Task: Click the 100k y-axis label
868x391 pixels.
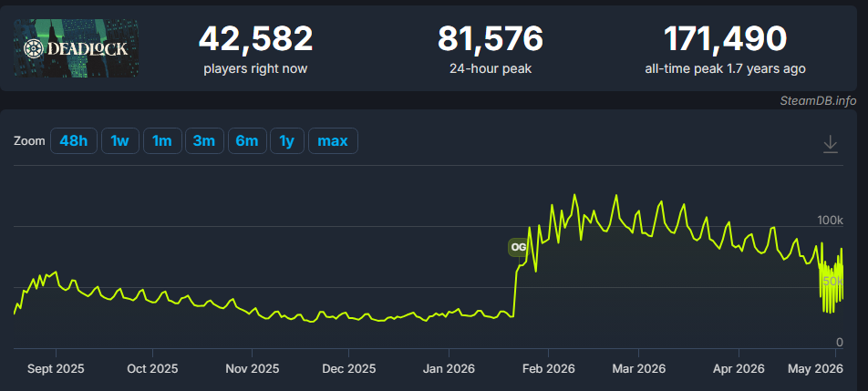Action: (830, 221)
